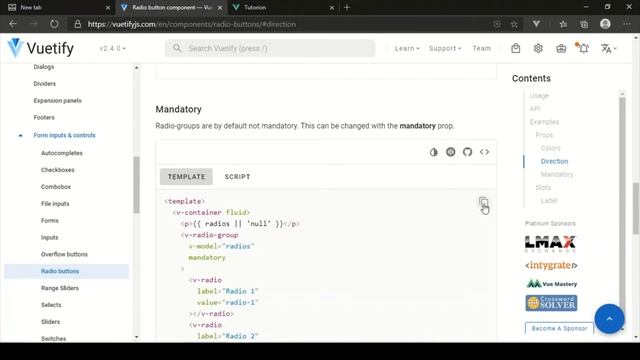Open the version v2.4.0 dropdown
Screen dimensions: 640x360
(x=113, y=48)
